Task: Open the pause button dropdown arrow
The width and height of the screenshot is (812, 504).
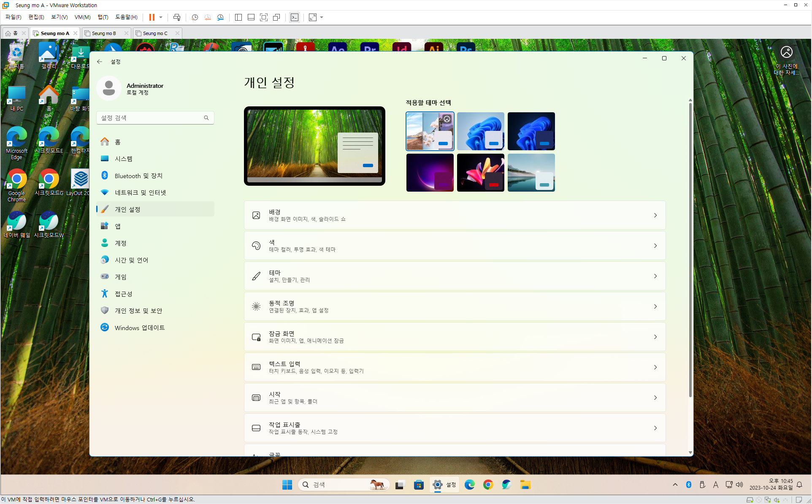Action: pyautogui.click(x=161, y=17)
